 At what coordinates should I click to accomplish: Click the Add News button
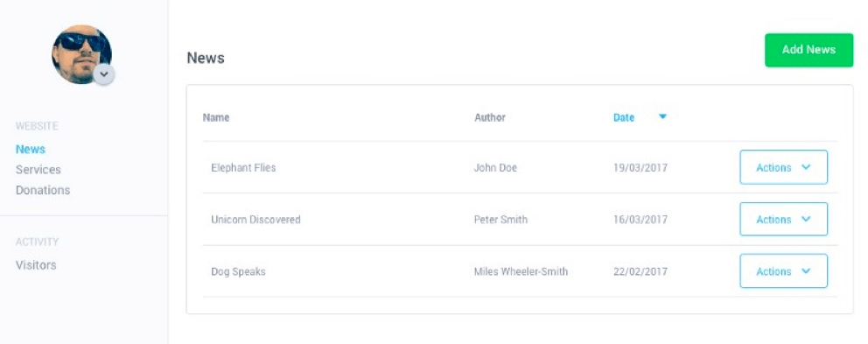[808, 50]
